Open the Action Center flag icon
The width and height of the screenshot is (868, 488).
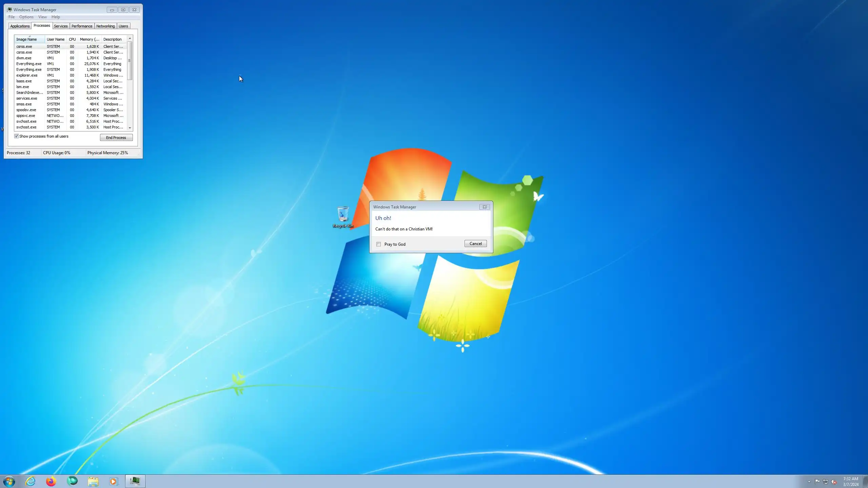coord(817,482)
